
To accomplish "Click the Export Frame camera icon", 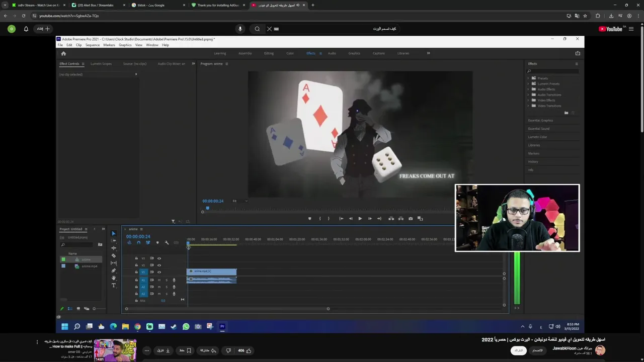I will [x=411, y=219].
